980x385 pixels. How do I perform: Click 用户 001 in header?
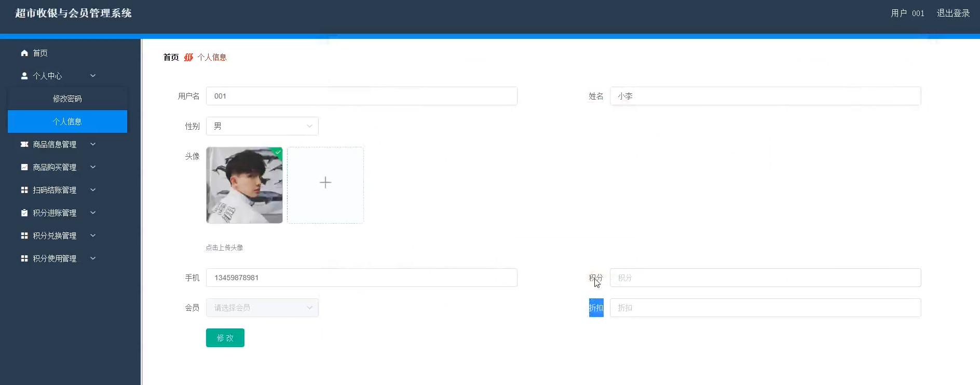tap(907, 13)
